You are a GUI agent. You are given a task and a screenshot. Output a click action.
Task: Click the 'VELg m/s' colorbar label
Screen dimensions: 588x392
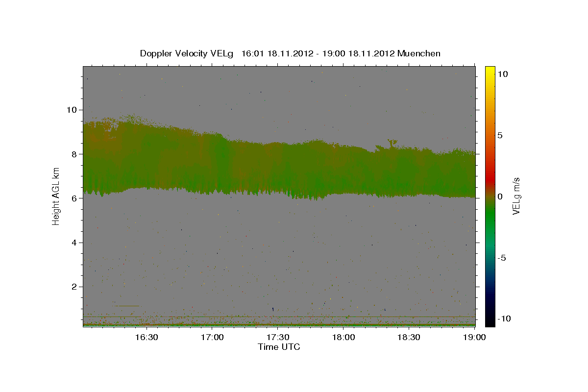pos(516,196)
